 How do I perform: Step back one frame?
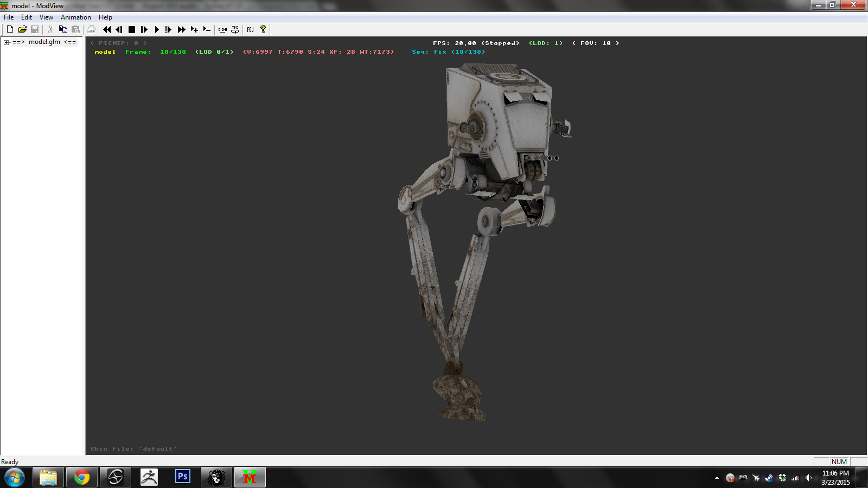pyautogui.click(x=119, y=29)
